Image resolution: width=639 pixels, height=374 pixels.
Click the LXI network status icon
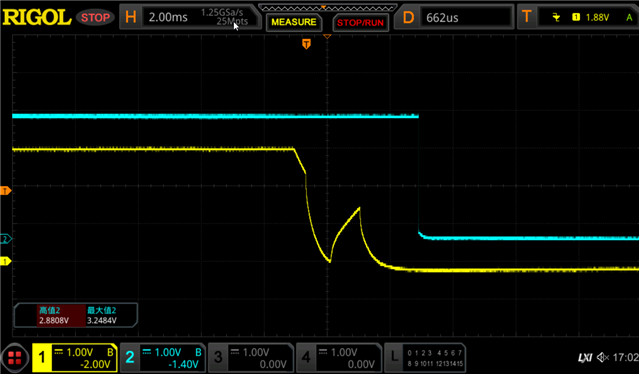[x=585, y=358]
